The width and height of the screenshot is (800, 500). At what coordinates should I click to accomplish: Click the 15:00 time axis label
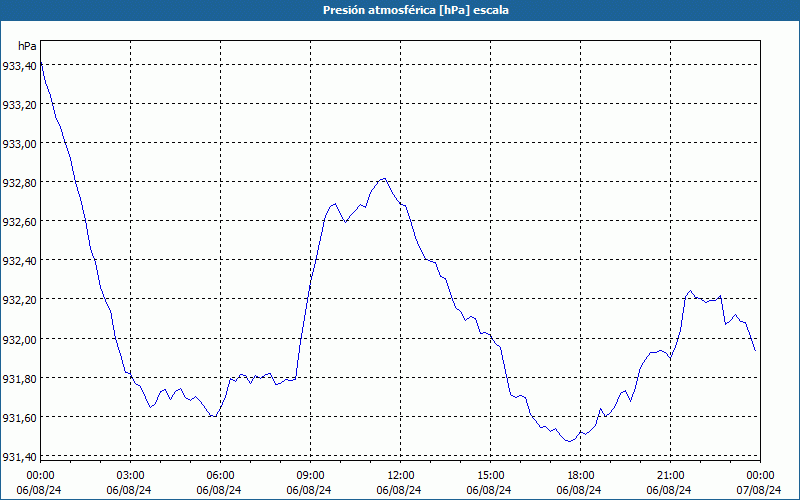[x=490, y=476]
